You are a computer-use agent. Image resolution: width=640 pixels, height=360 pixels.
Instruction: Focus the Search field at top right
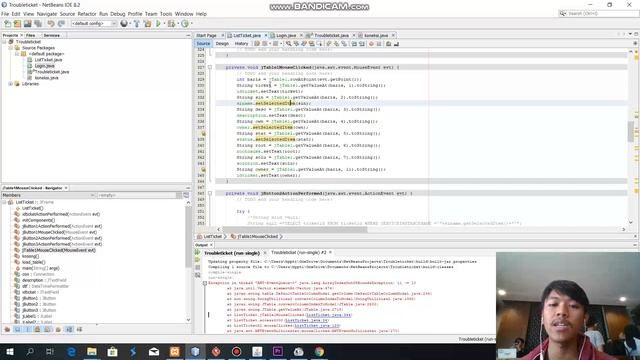pos(598,13)
